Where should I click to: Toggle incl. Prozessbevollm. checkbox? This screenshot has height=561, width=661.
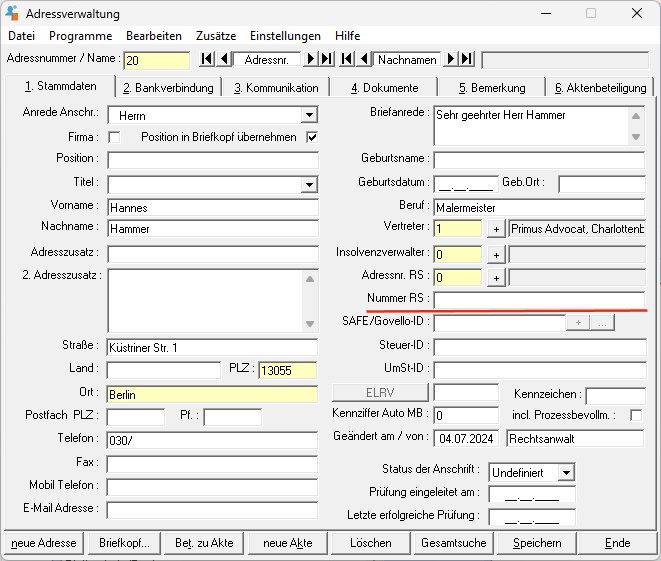[636, 415]
